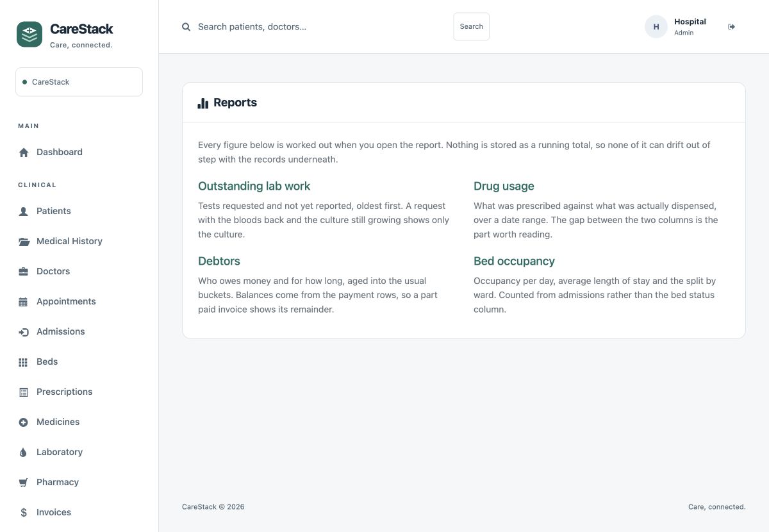Click the Laboratory droplet icon
This screenshot has height=532, width=769.
click(x=24, y=453)
